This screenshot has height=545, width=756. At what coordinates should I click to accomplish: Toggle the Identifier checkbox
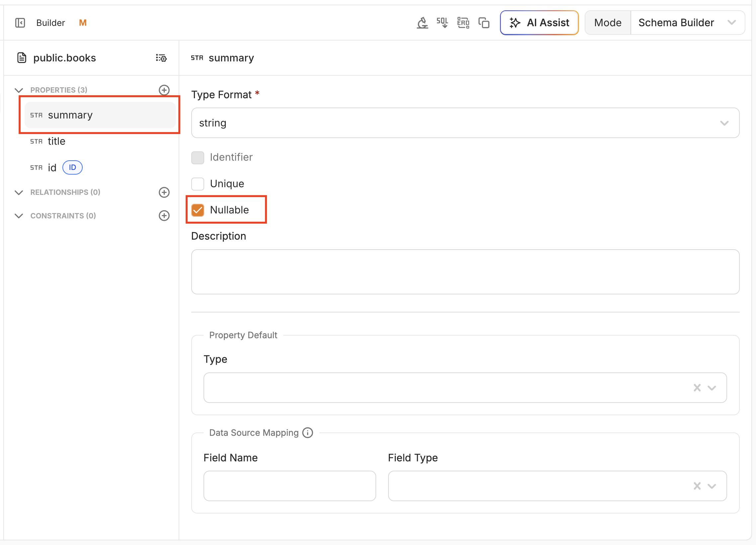click(x=198, y=157)
